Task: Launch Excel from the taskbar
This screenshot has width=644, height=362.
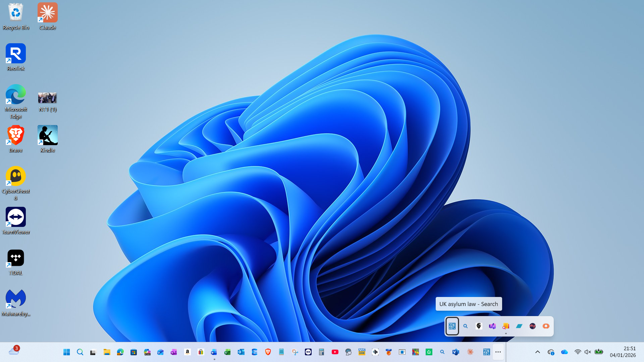Action: (x=227, y=352)
